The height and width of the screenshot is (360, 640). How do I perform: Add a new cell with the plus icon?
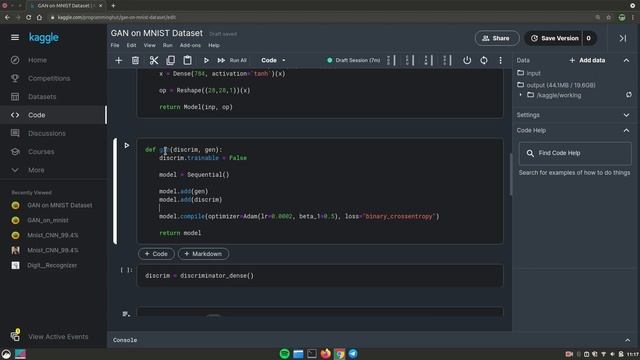click(x=118, y=60)
